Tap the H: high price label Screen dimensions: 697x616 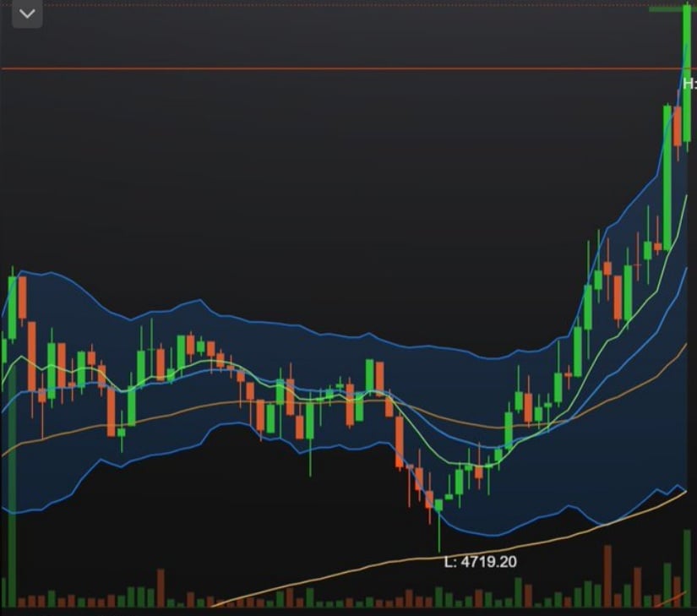(x=690, y=84)
